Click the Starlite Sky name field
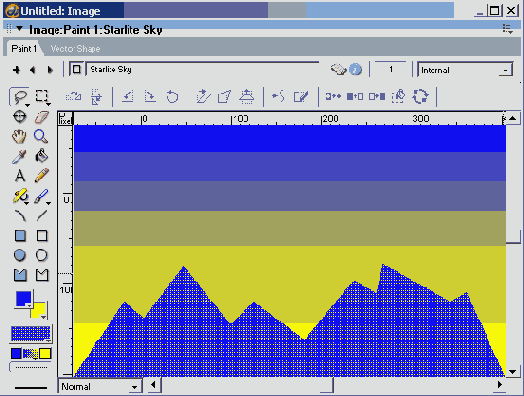Screen dimensions: 524x396 [x=203, y=69]
